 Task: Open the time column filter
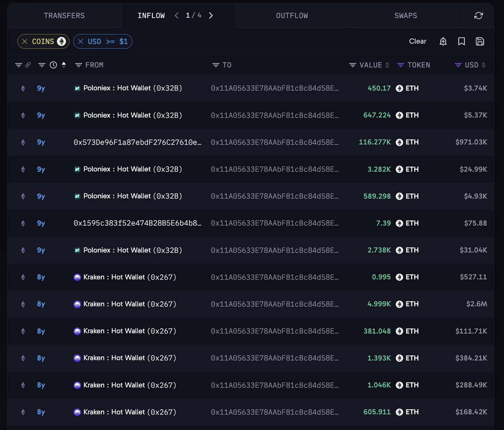coord(42,65)
